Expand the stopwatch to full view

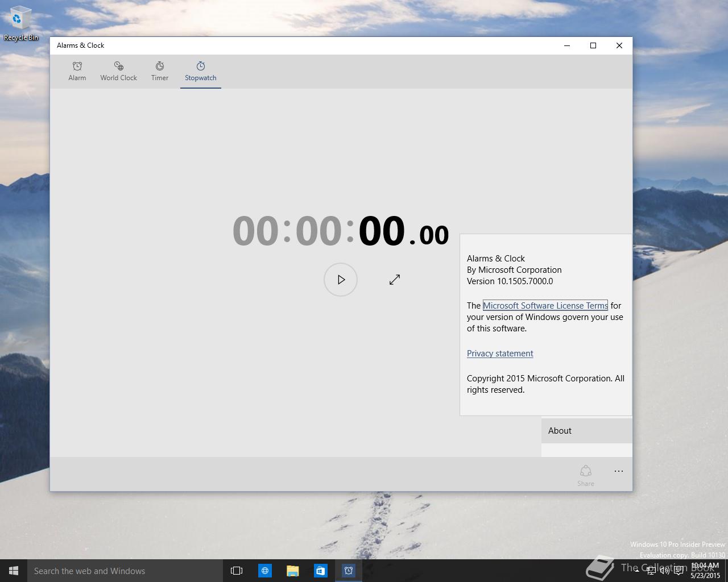pos(395,280)
